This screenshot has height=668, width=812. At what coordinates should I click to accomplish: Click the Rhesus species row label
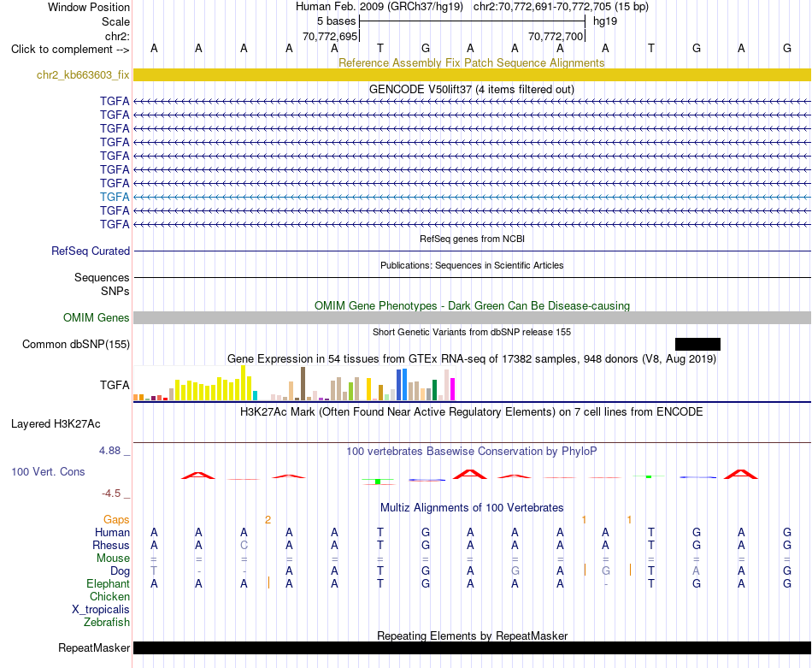111,545
